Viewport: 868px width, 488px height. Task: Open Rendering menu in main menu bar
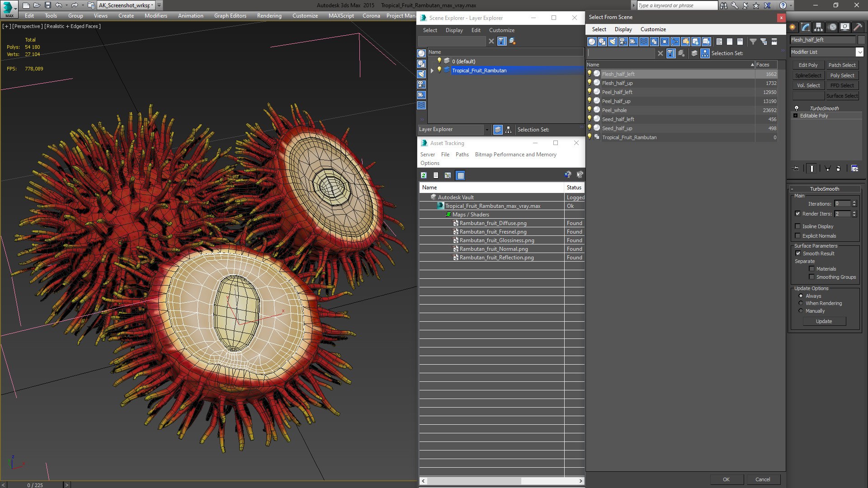click(269, 16)
